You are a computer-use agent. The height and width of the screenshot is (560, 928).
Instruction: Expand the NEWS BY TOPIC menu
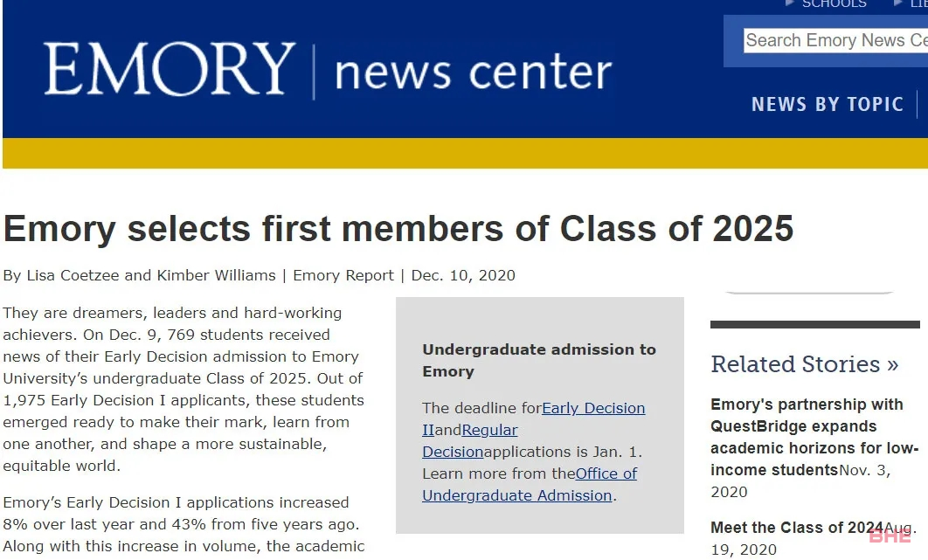(828, 104)
